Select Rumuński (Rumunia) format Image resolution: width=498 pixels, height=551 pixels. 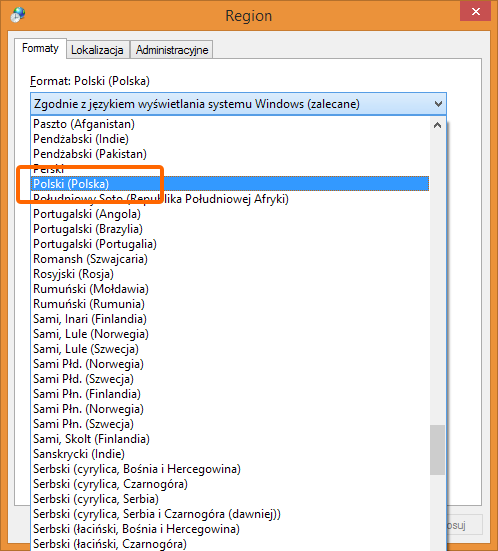[230, 304]
